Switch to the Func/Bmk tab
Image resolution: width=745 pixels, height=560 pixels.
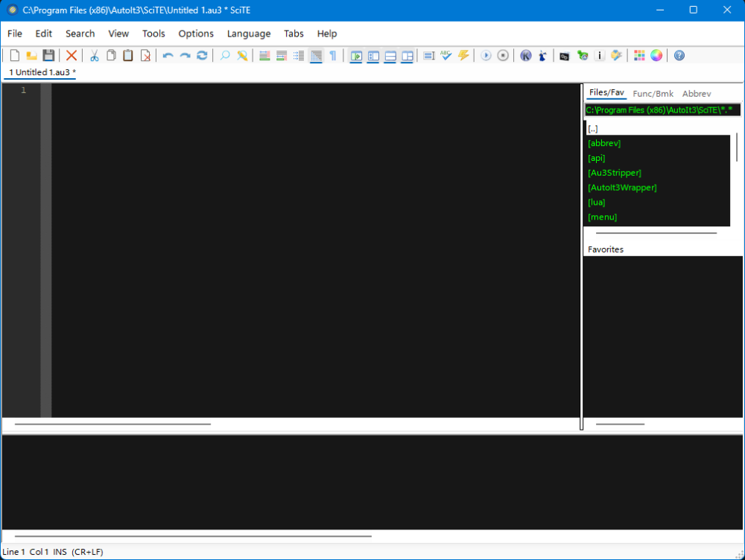click(653, 94)
